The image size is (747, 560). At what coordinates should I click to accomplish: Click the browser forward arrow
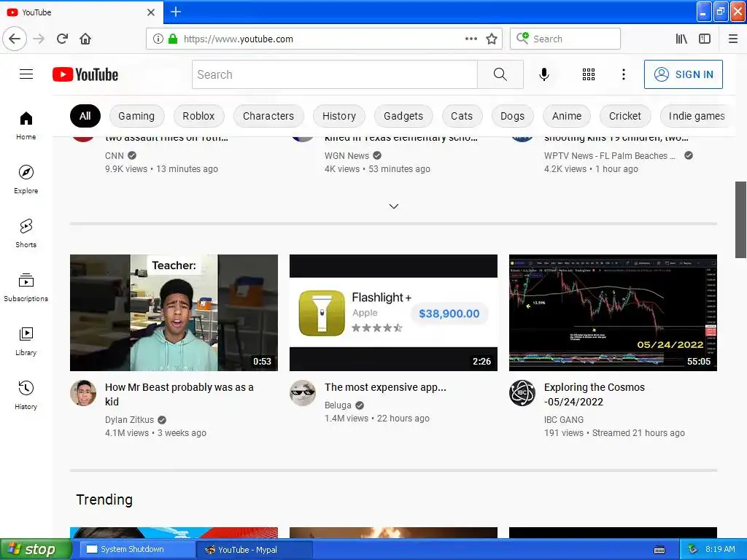click(x=39, y=39)
